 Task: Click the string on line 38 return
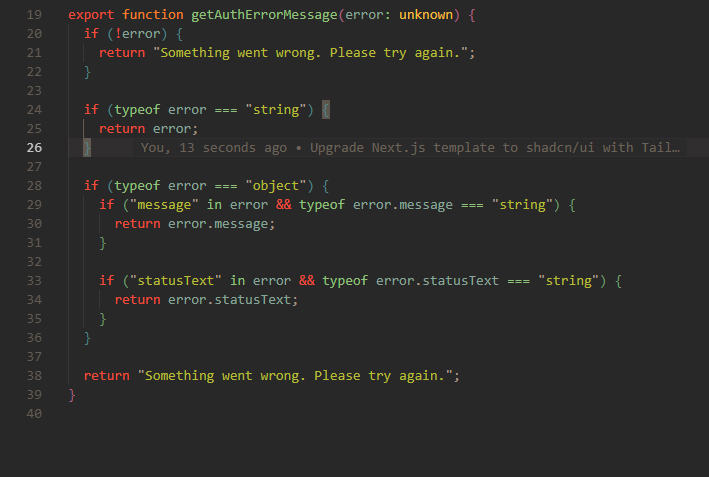pos(295,376)
